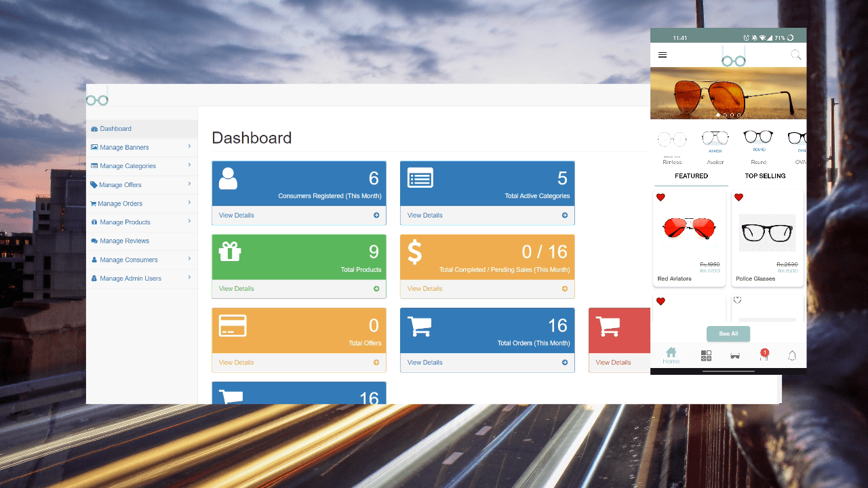868x488 pixels.
Task: View Details for Consumers Registered
Action: tap(237, 216)
